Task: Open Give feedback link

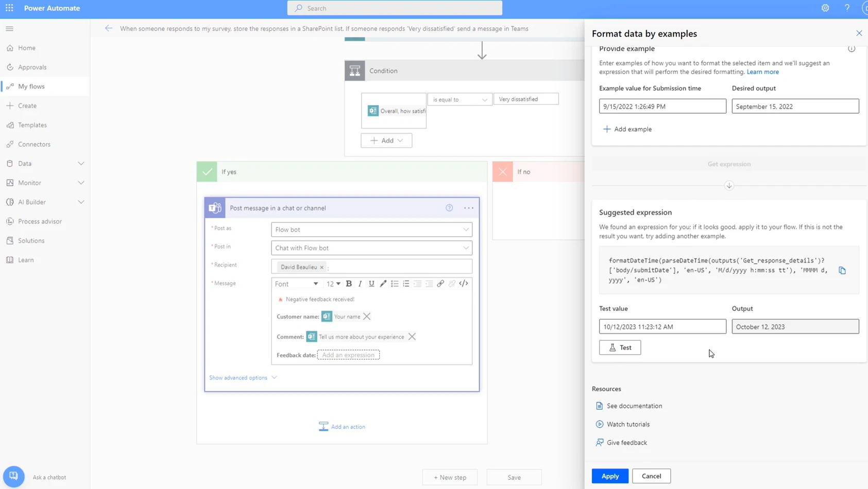Action: click(x=621, y=443)
